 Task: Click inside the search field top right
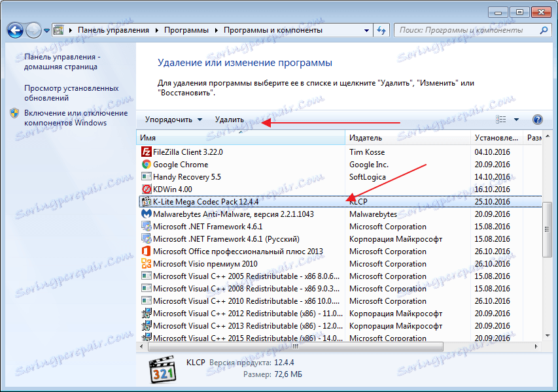471,29
